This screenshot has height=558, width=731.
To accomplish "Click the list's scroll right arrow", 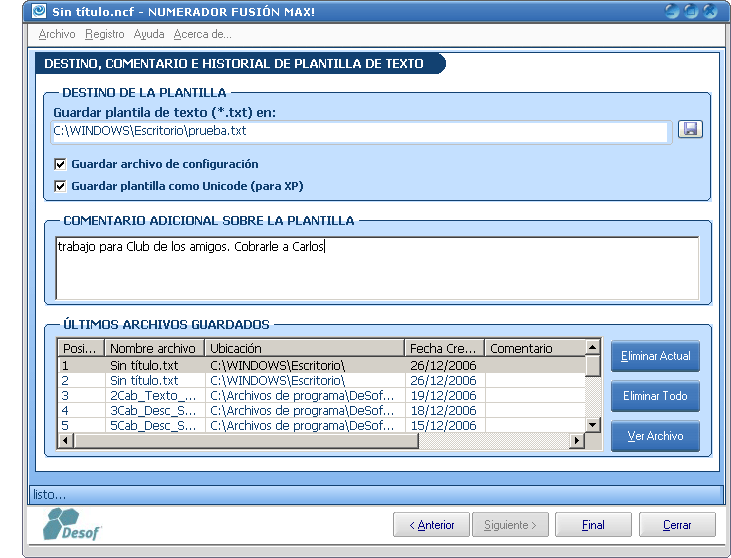I will tap(577, 440).
